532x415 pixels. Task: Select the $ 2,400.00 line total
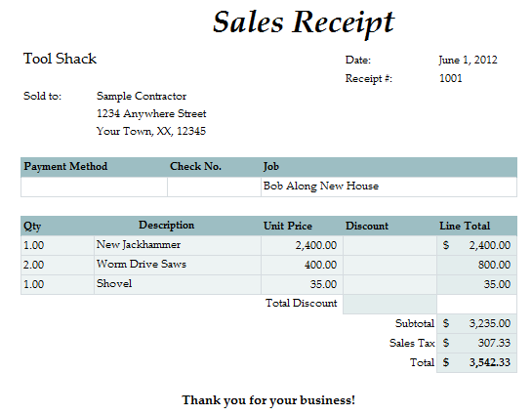[x=476, y=245]
